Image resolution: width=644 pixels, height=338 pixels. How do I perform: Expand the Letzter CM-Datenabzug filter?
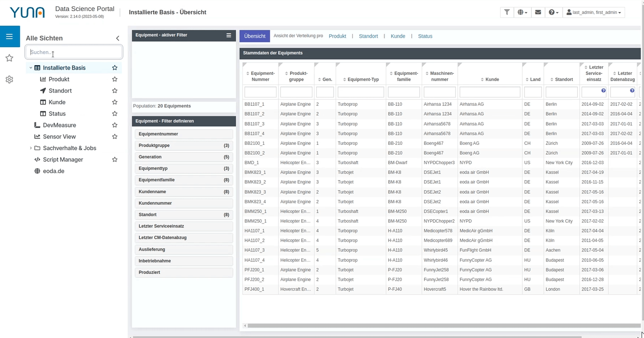coord(184,238)
